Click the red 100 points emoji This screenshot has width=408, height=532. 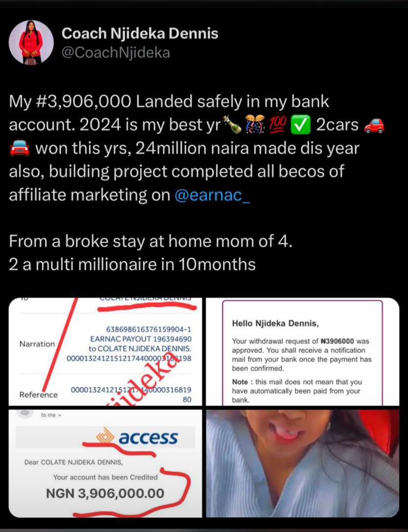pyautogui.click(x=278, y=124)
